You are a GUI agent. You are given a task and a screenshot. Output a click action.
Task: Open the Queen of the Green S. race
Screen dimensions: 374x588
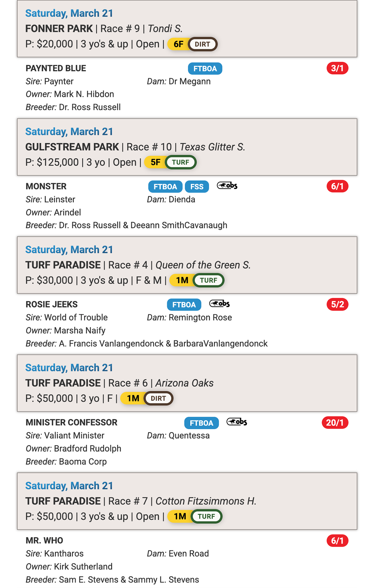(187, 265)
